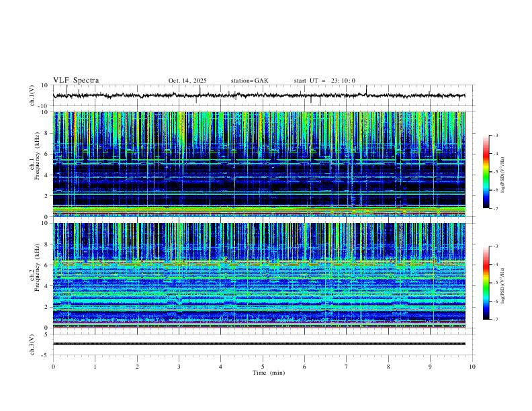
Task: Click the ch.1 spectrogram panel
Action: pos(259,164)
